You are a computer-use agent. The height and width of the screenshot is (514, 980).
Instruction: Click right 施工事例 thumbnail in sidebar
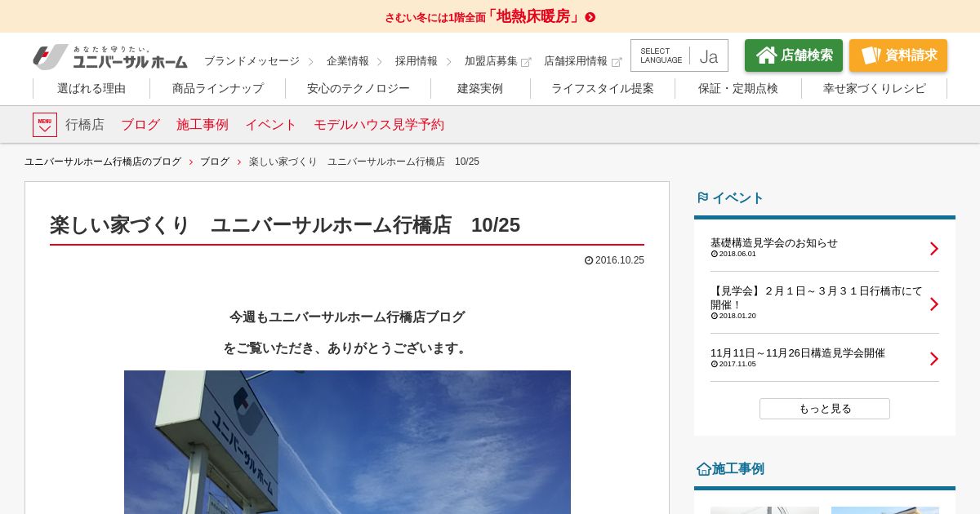885,510
